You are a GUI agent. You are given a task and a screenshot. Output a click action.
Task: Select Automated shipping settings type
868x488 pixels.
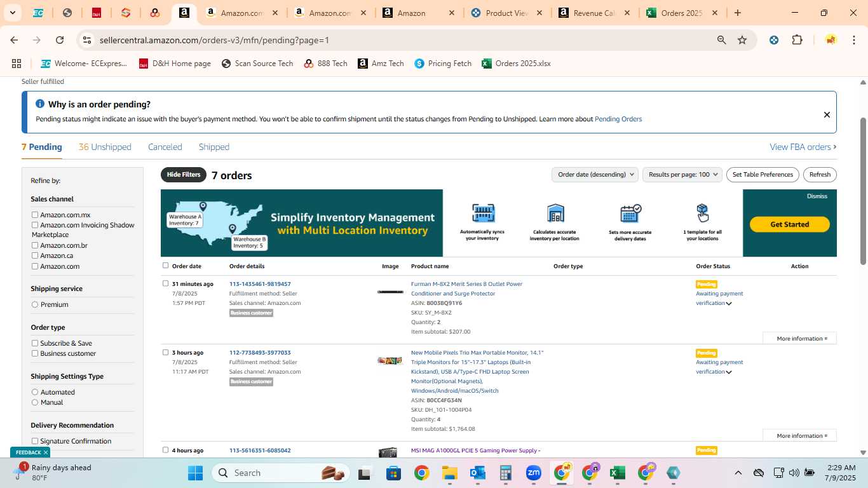click(x=35, y=392)
